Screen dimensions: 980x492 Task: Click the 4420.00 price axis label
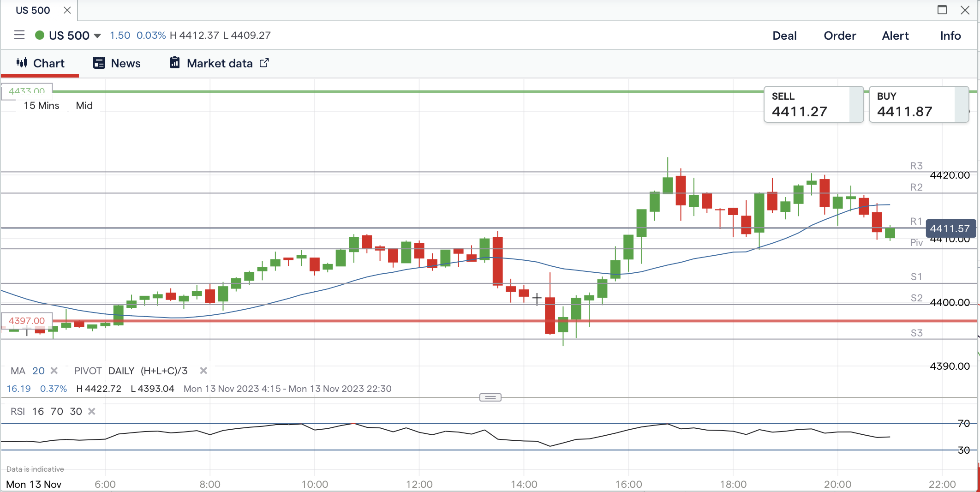tap(950, 175)
